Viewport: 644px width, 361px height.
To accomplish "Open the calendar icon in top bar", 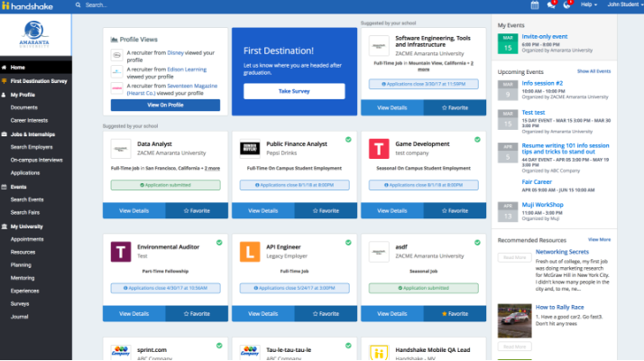I will 534,5.
